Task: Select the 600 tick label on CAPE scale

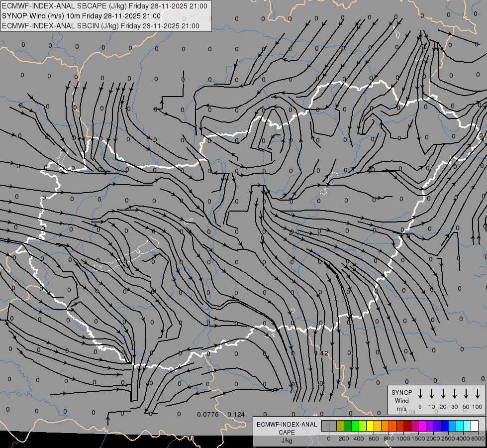Action: pyautogui.click(x=374, y=439)
